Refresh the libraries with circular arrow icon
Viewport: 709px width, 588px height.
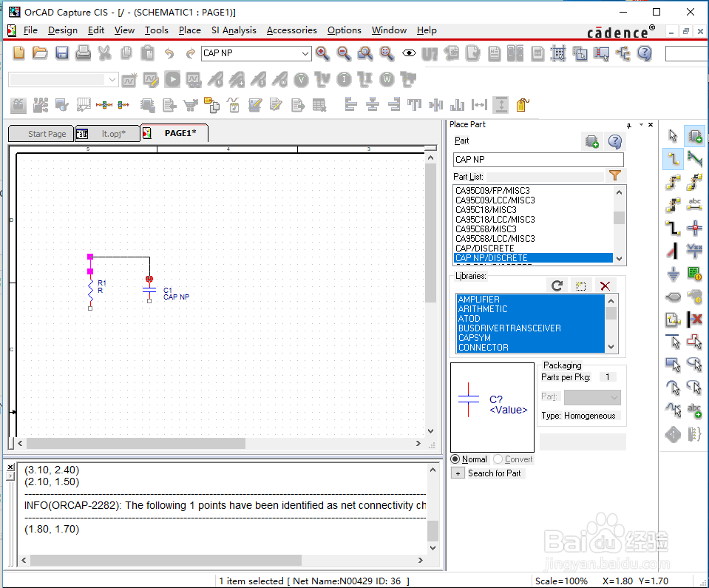(557, 285)
